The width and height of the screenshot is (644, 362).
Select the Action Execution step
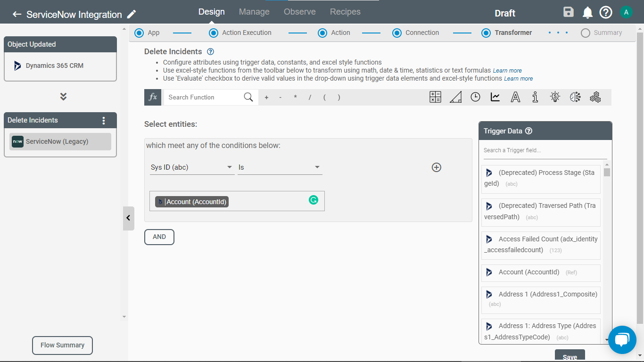(214, 33)
